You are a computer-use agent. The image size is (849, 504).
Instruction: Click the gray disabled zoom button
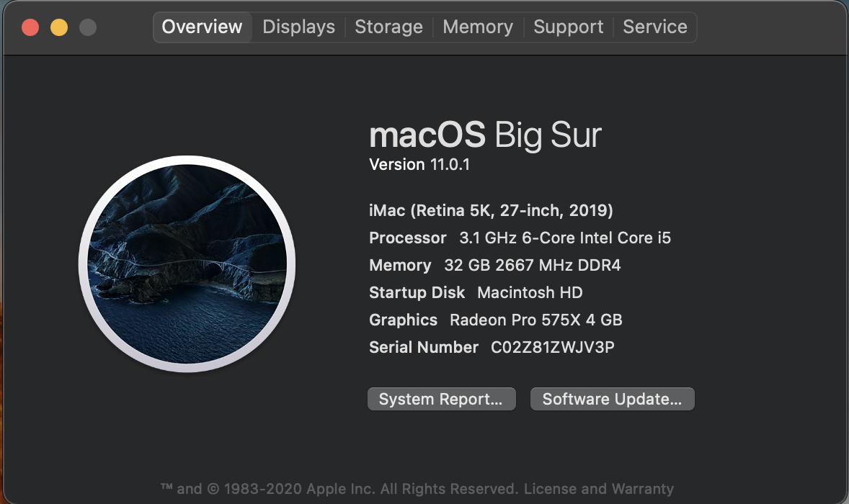pyautogui.click(x=88, y=27)
